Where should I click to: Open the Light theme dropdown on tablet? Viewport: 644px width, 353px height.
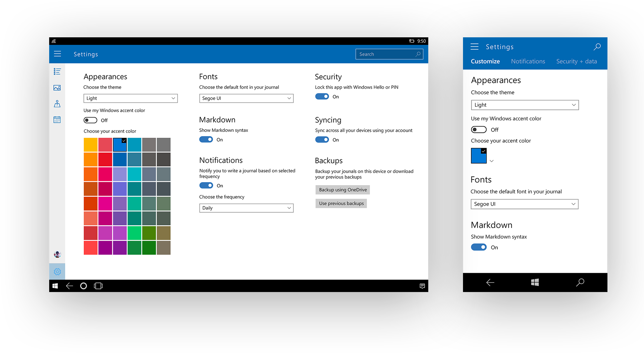point(130,98)
